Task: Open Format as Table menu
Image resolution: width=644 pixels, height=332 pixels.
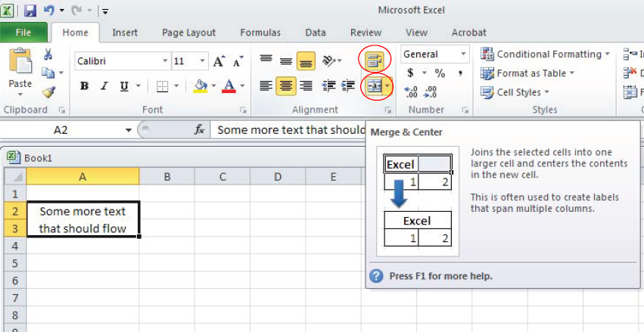Action: [x=527, y=73]
